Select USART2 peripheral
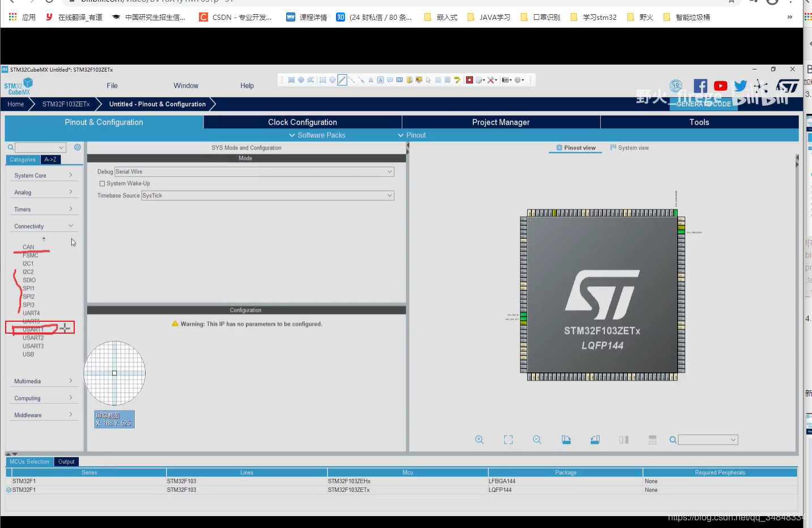 [33, 338]
